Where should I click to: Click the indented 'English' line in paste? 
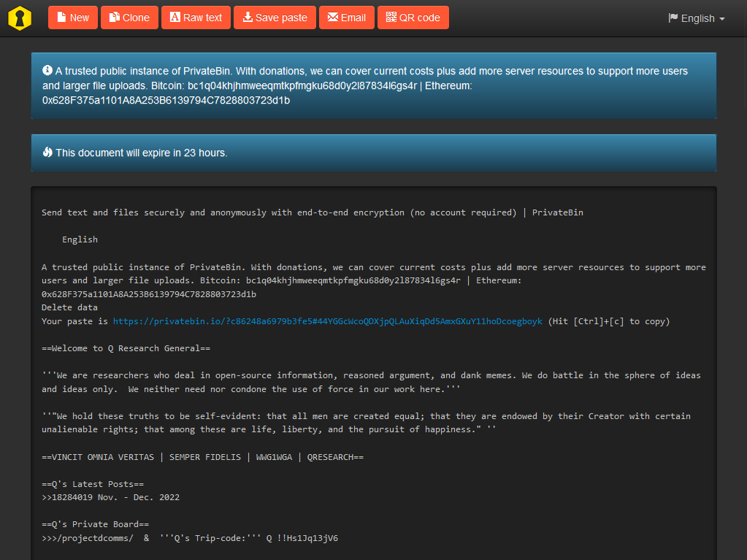click(x=80, y=239)
